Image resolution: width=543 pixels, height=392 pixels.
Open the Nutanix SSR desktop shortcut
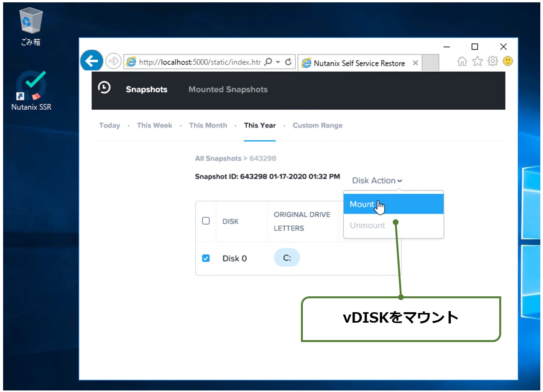tap(31, 91)
